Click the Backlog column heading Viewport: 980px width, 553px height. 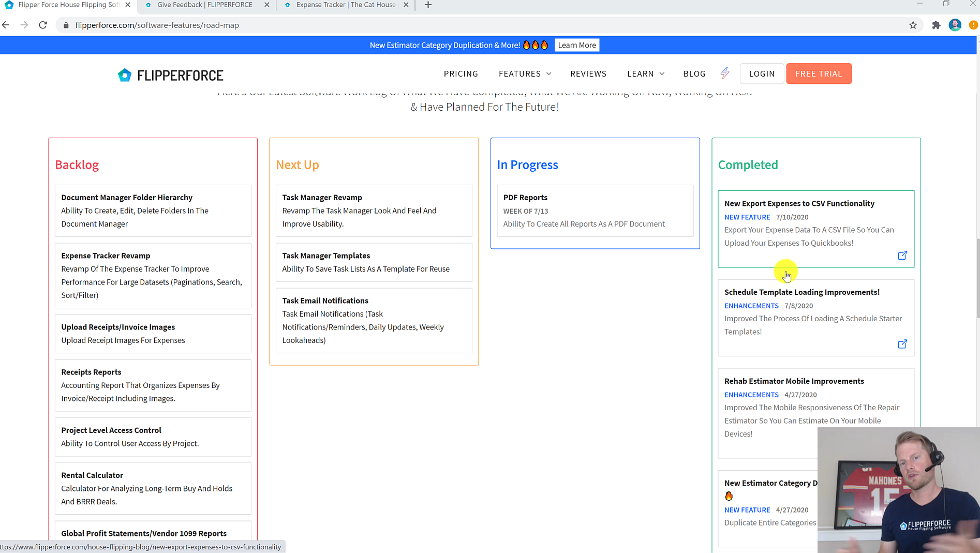pyautogui.click(x=77, y=165)
